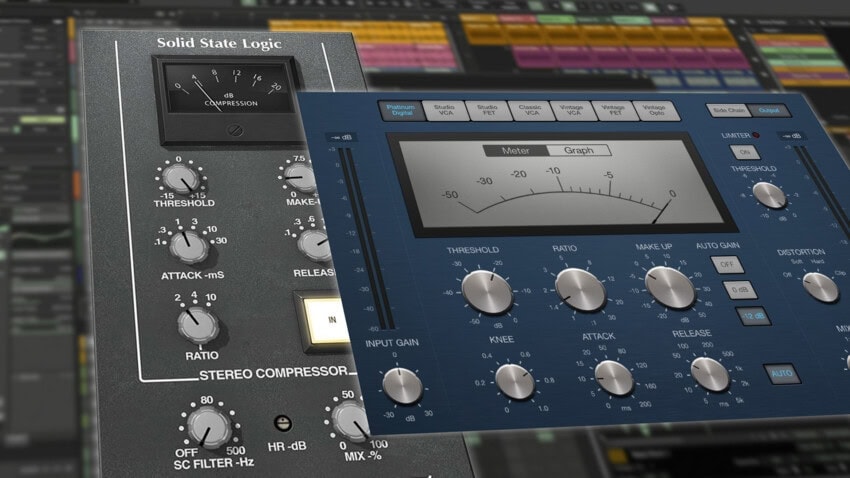Click the Make Up gain knob

[x=669, y=288]
